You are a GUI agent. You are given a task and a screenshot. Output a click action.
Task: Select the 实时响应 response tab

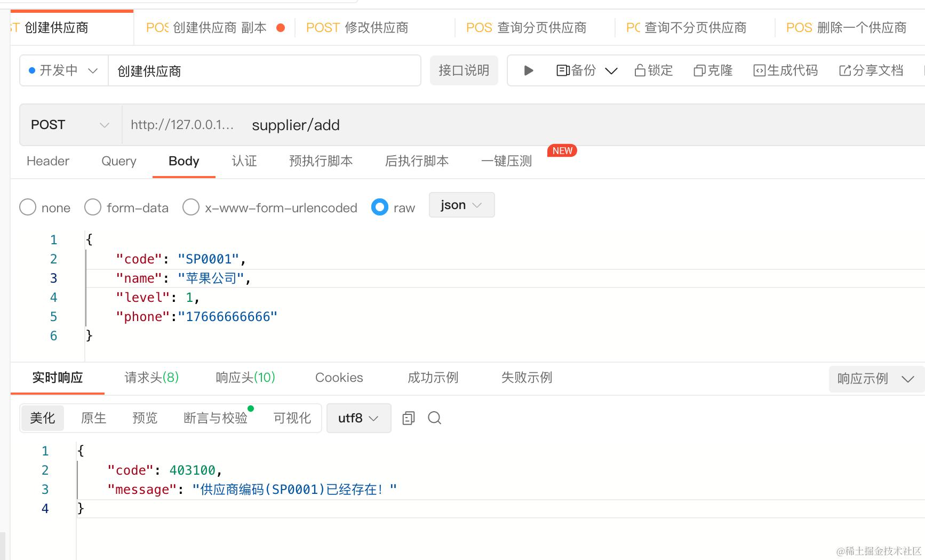click(x=58, y=378)
